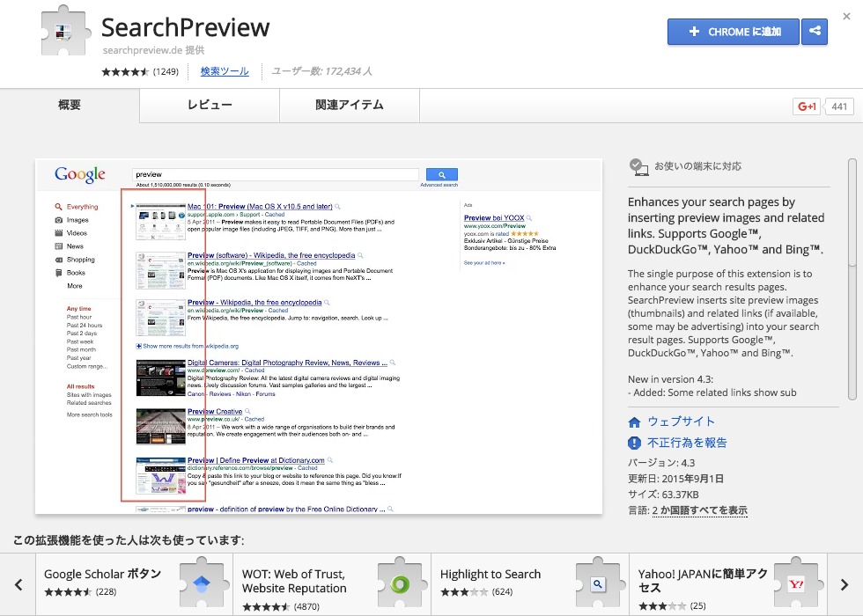Open the 検索ツール category link
863x616 pixels.
(x=225, y=71)
